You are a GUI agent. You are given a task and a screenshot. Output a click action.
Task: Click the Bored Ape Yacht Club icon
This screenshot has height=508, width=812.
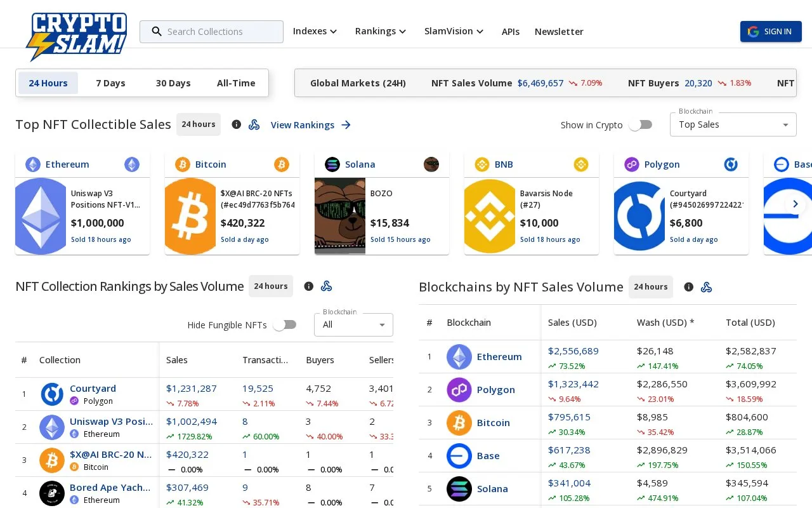coord(52,493)
